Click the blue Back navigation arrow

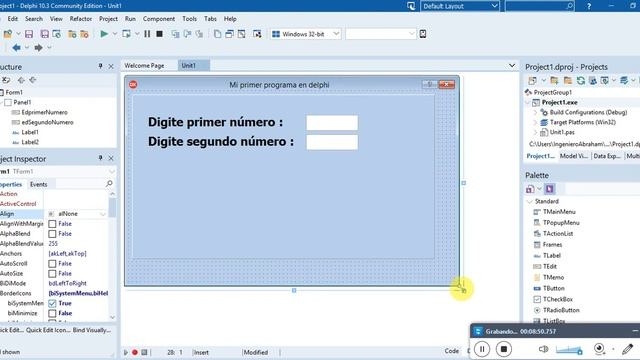(16, 48)
